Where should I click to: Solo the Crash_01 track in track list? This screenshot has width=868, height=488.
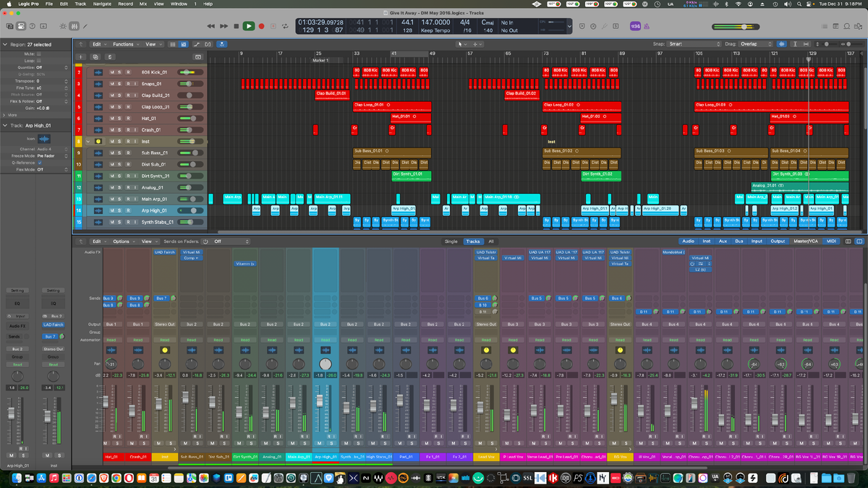[120, 129]
